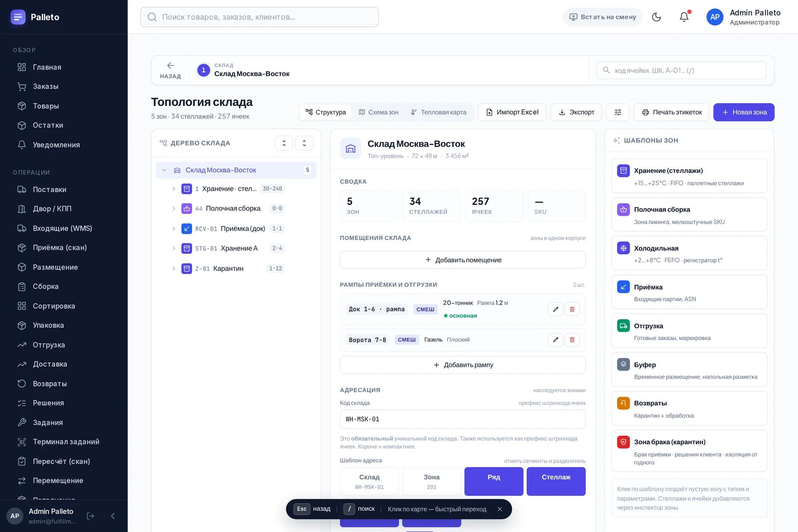
Task: Collapse the Склад Москва-Восток tree root
Action: (x=164, y=170)
